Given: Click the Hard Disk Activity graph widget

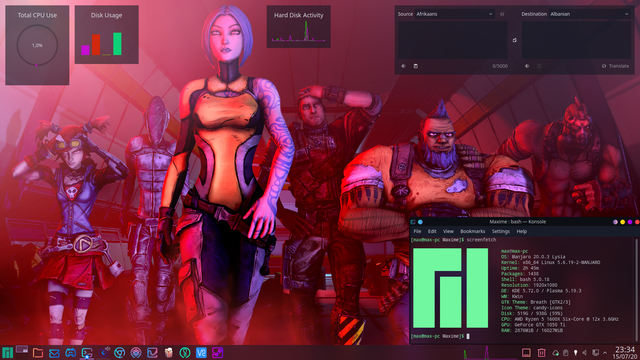Looking at the screenshot, I should 298,27.
